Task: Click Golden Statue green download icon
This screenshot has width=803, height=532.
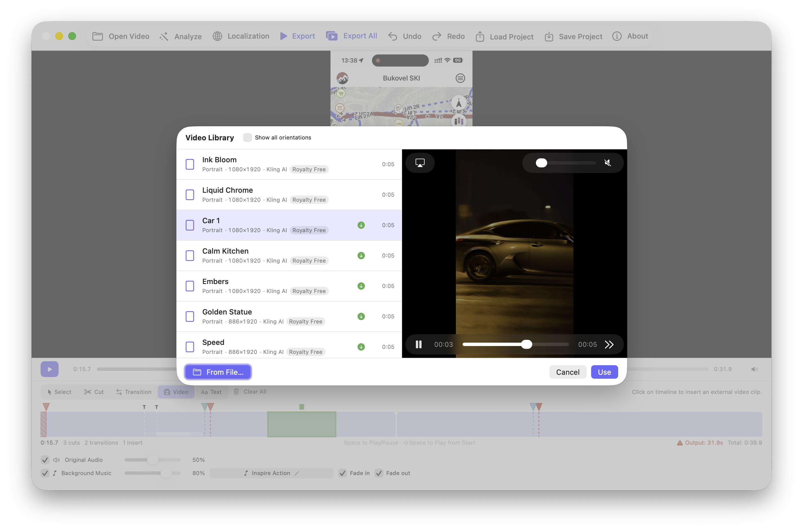Action: click(361, 316)
